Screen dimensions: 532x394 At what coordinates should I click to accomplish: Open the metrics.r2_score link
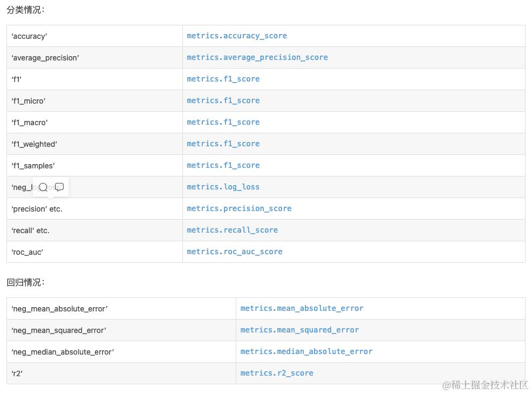(277, 373)
